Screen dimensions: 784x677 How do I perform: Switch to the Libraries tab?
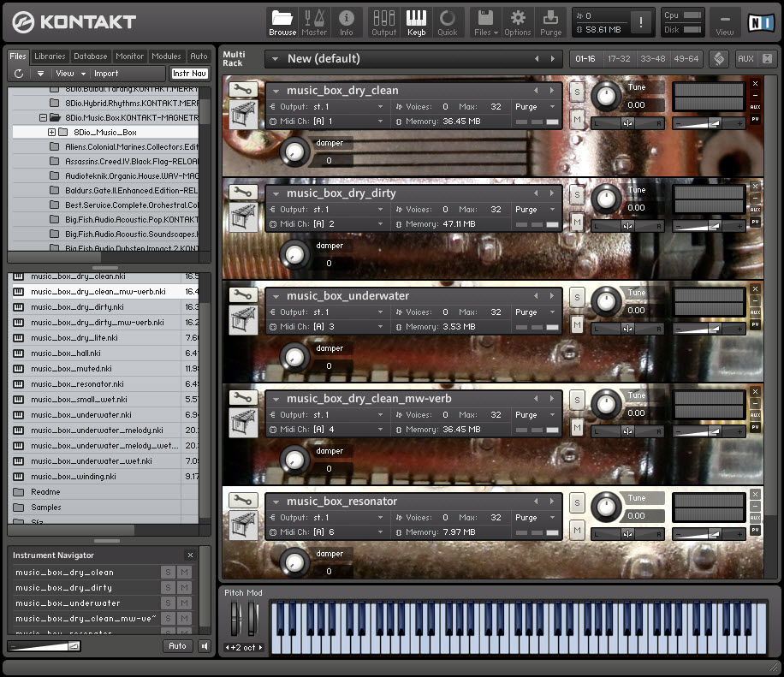[x=50, y=56]
